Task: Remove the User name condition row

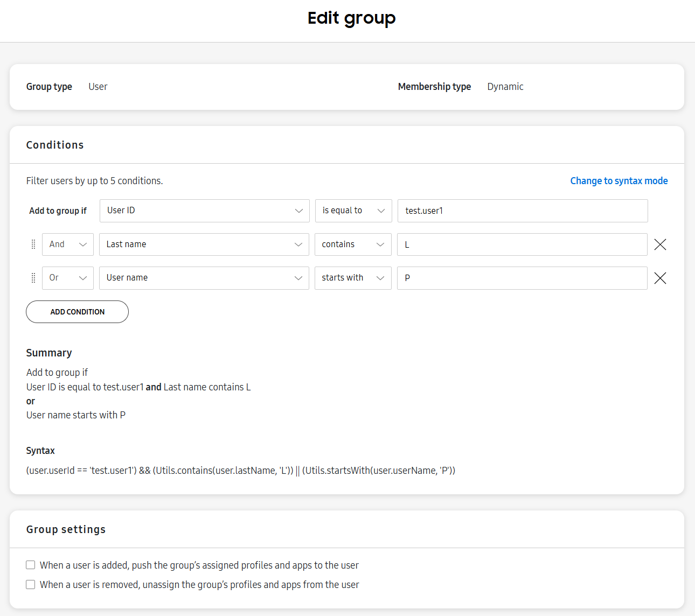Action: pyautogui.click(x=660, y=278)
